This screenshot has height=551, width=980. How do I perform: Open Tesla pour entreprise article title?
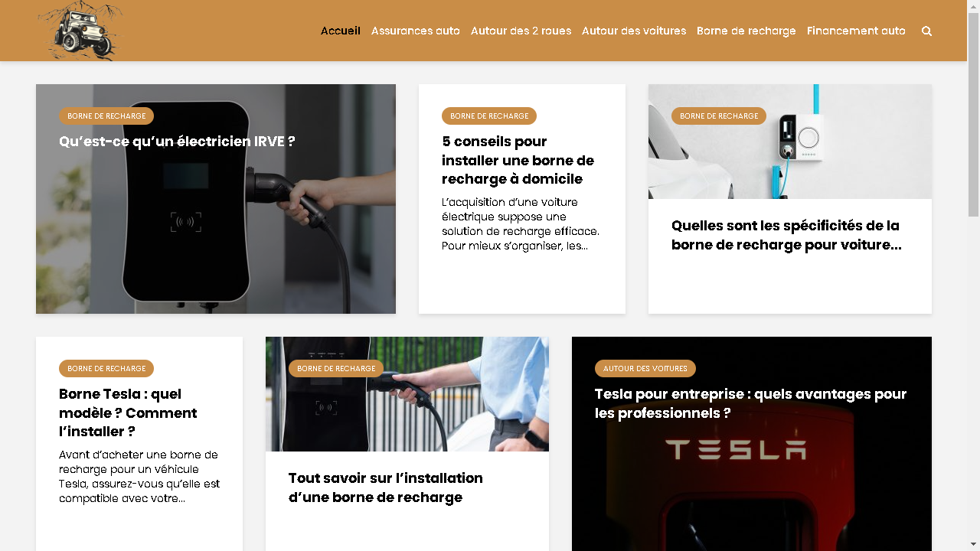point(750,403)
